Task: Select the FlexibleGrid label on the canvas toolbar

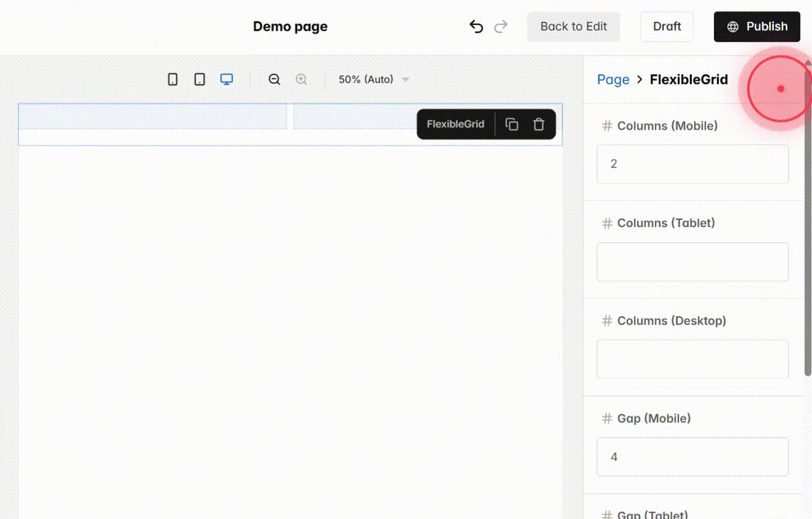Action: click(455, 124)
